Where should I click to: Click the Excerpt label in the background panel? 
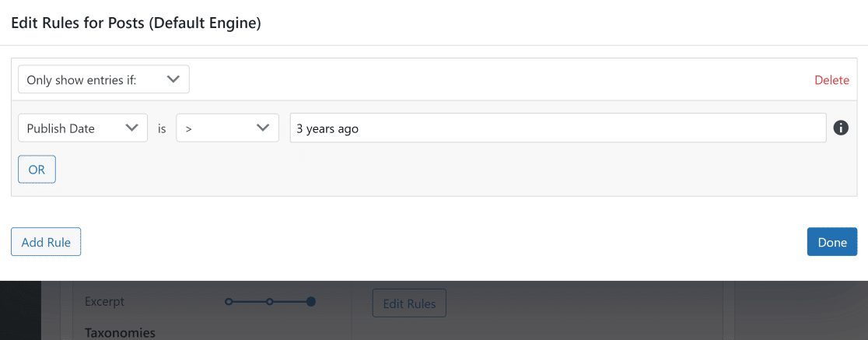(105, 302)
